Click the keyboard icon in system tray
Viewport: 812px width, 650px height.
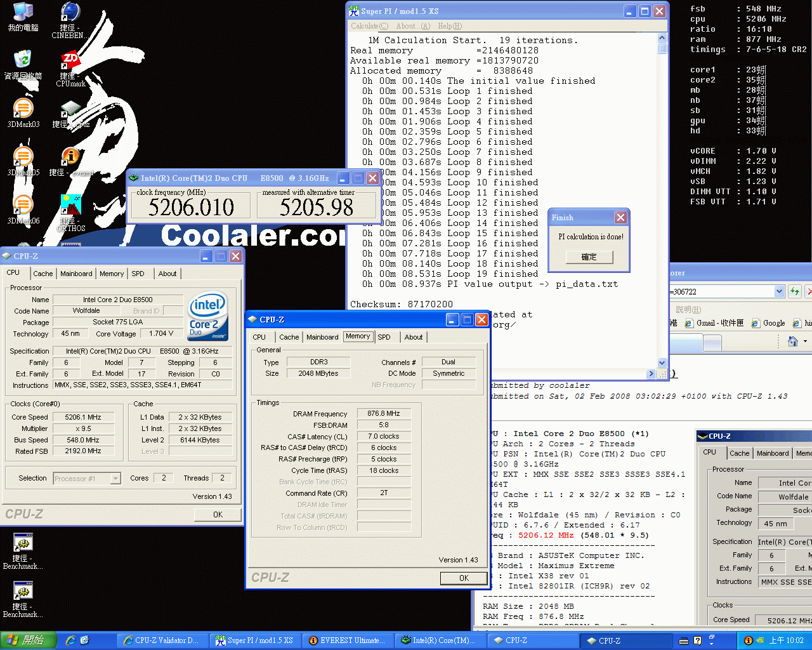tap(684, 640)
